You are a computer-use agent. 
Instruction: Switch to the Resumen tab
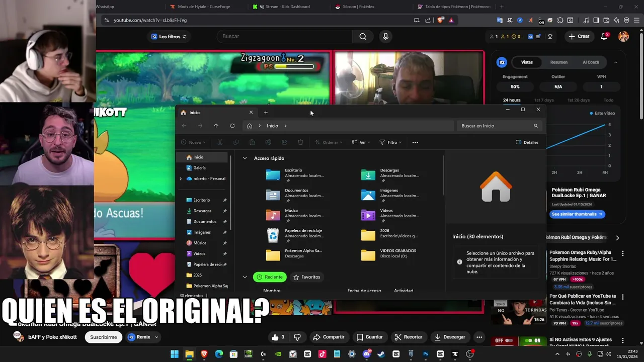click(x=559, y=62)
